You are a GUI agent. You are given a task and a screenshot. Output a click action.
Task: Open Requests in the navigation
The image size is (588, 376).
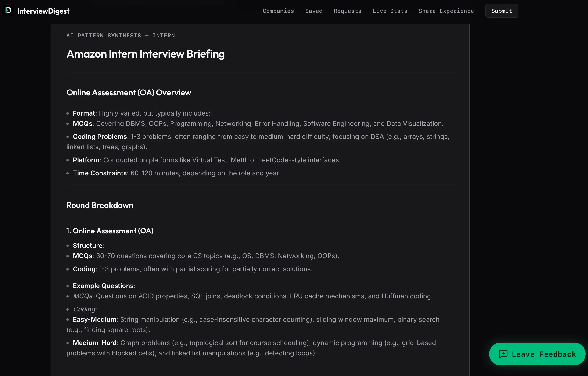tap(348, 11)
